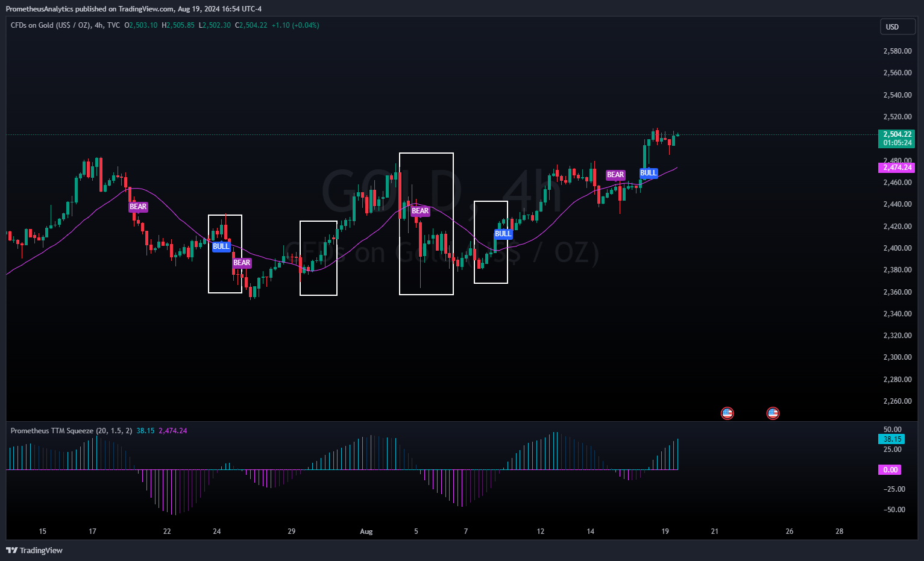
Task: Click date label 28 on time axis
Action: [x=840, y=531]
